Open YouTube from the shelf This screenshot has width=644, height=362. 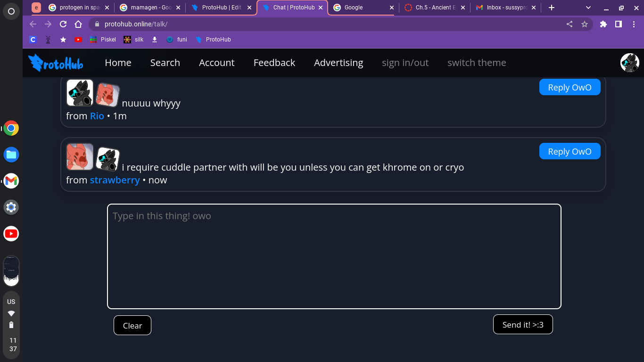coord(11,234)
